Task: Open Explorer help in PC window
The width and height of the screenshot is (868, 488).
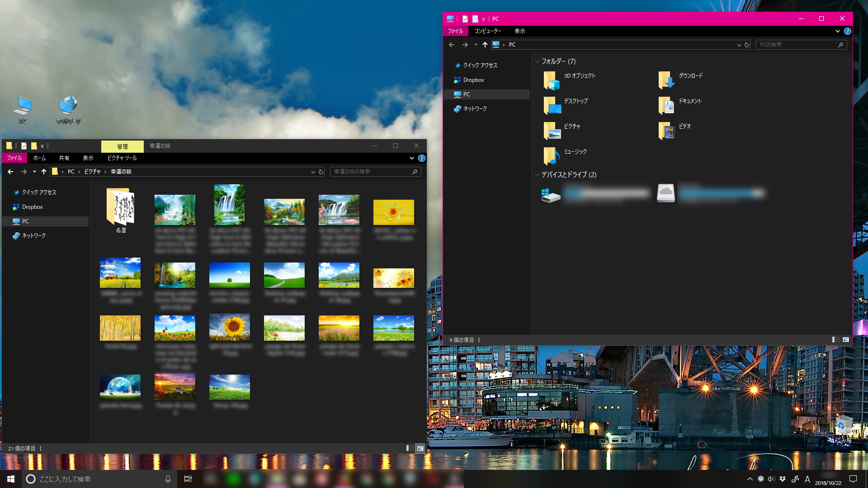Action: click(x=848, y=31)
